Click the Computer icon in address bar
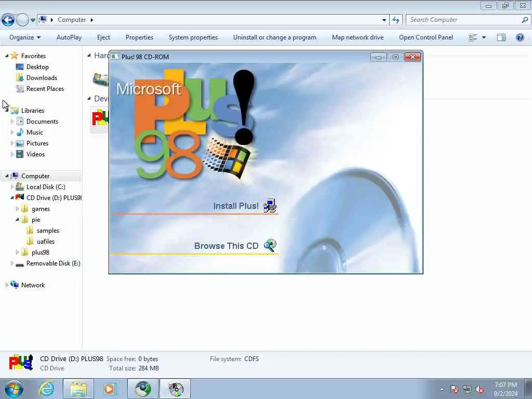 (43, 20)
